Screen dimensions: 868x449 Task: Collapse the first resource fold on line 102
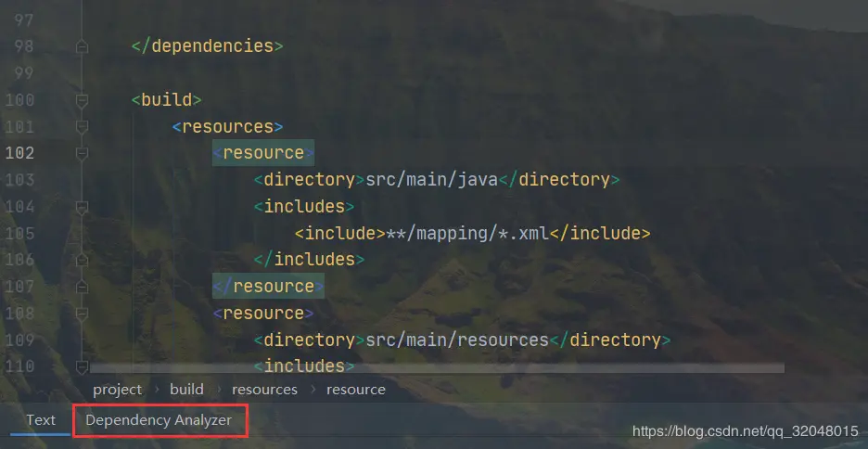tap(82, 153)
